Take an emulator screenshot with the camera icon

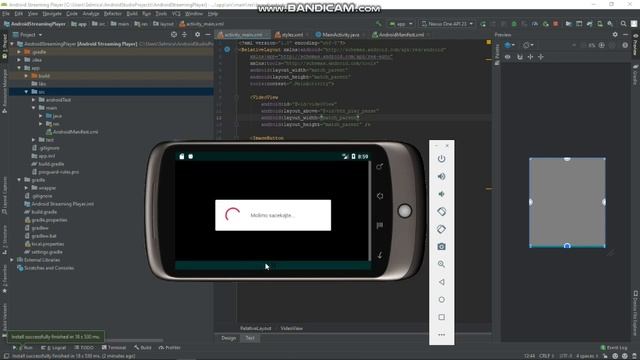tap(441, 247)
